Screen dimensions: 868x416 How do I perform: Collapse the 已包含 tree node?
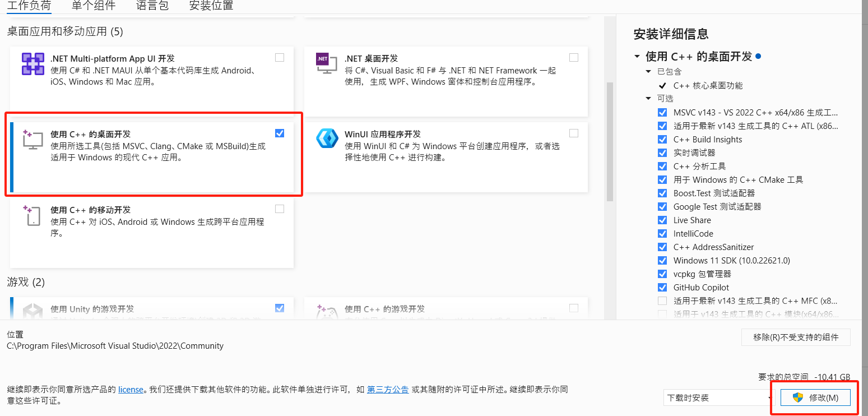[x=648, y=72]
